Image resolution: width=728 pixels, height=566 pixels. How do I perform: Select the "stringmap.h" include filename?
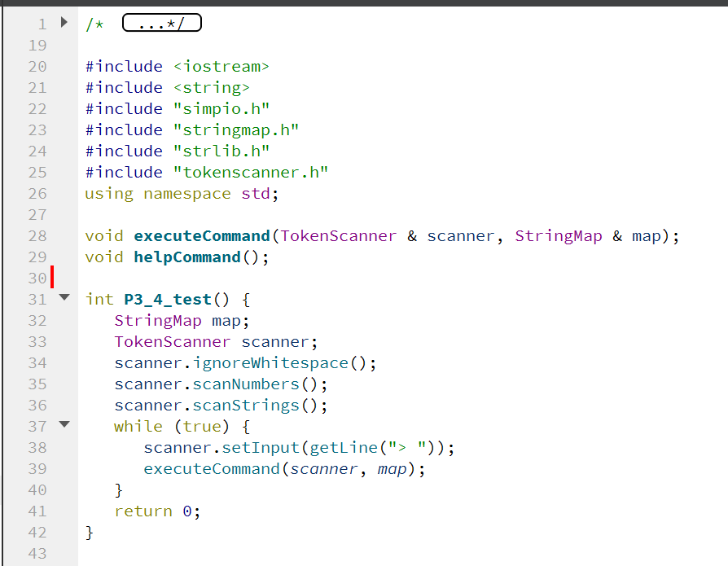click(x=239, y=129)
